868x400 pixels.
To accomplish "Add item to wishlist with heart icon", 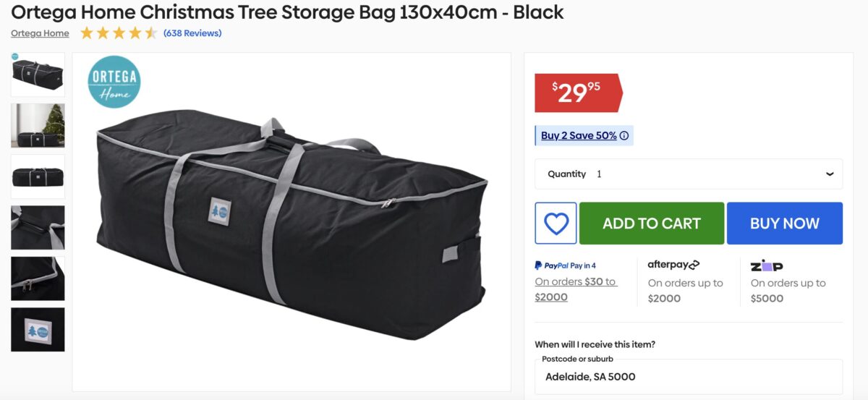I will pos(556,223).
